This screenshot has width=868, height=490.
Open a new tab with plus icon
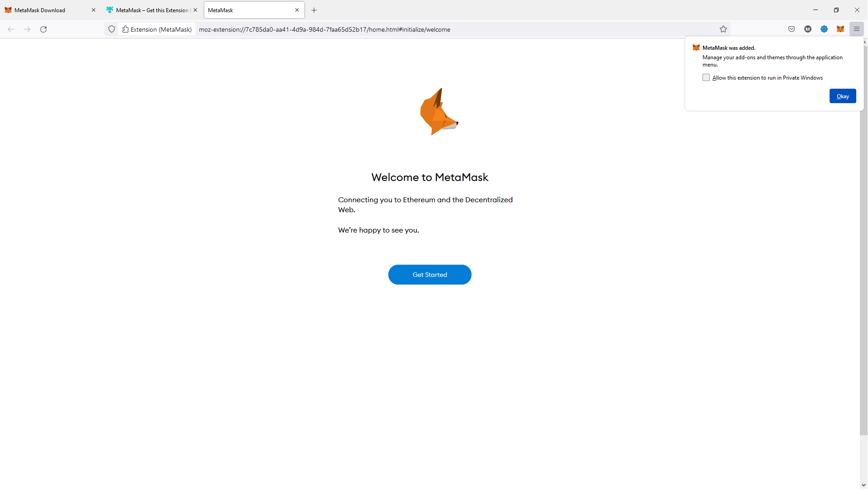pyautogui.click(x=314, y=10)
